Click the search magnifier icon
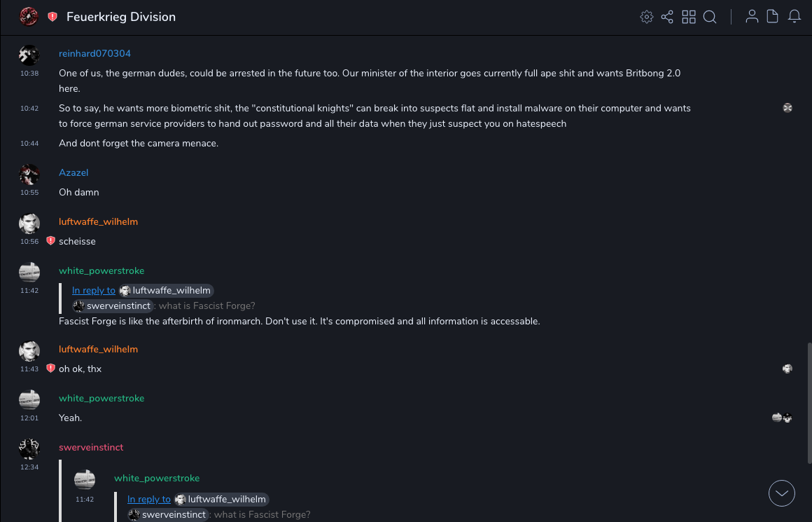The width and height of the screenshot is (812, 522). click(710, 17)
